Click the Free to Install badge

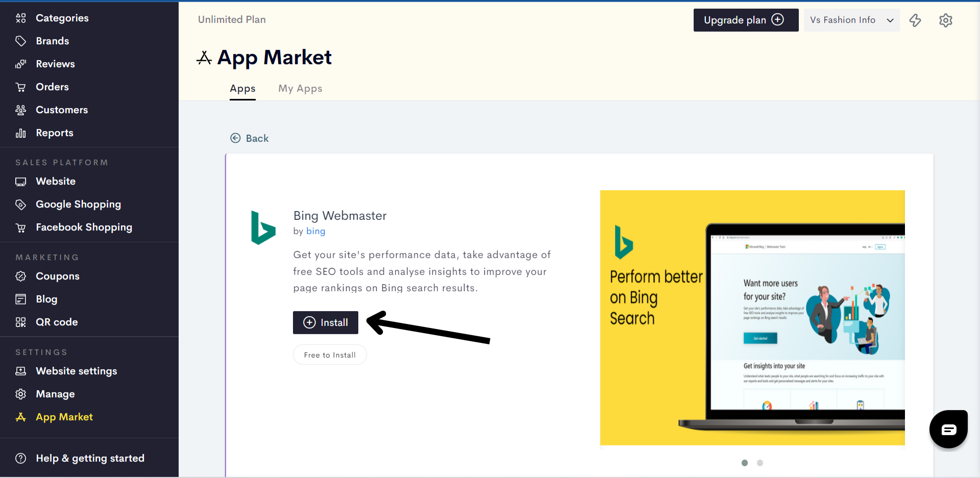pyautogui.click(x=330, y=355)
